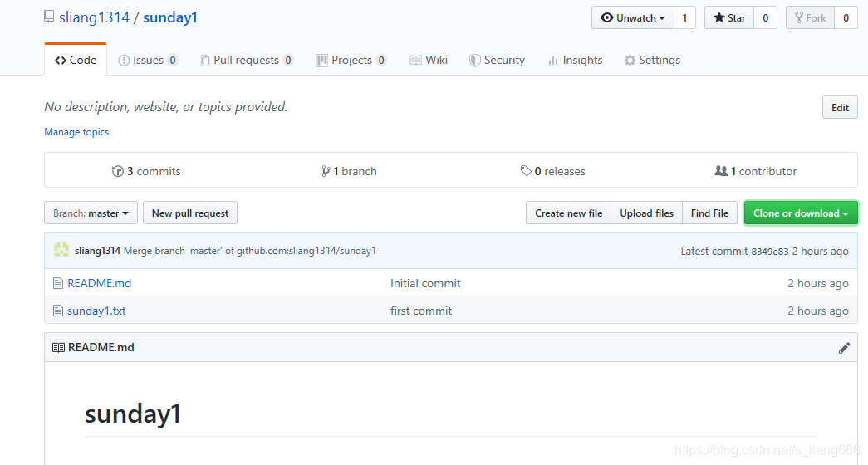Image resolution: width=868 pixels, height=465 pixels.
Task: Open the Projects tab
Action: click(x=351, y=60)
